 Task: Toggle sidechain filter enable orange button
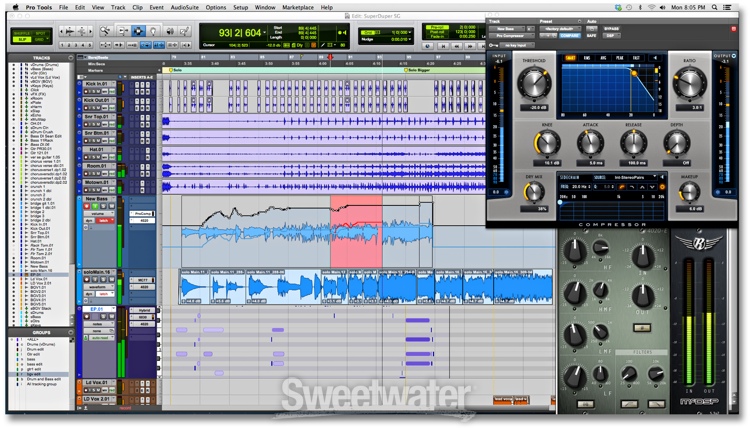point(662,187)
